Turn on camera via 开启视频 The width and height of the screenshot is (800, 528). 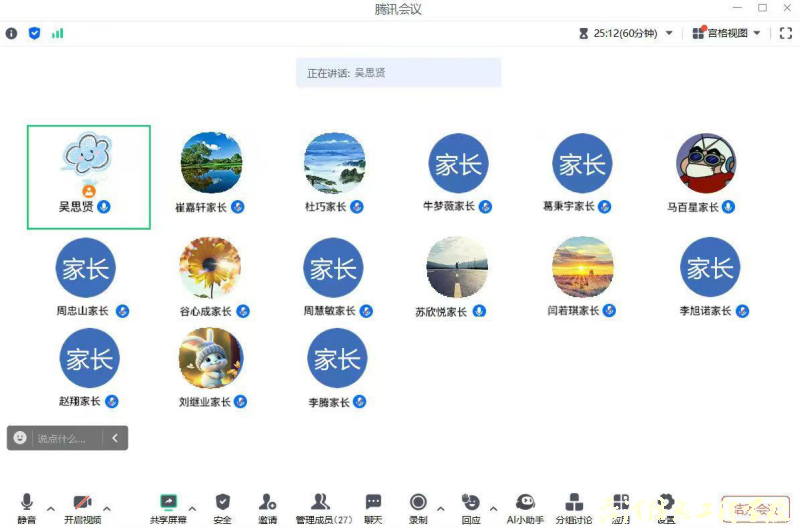tap(82, 508)
